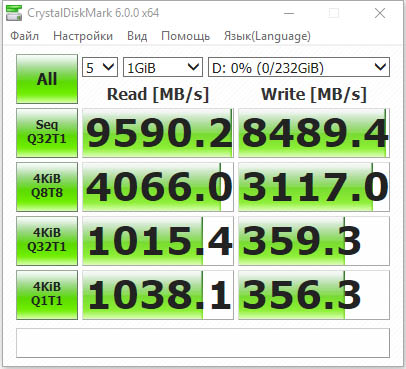The image size is (406, 369).
Task: Select the 4KiB Q32T1 write result 359.3
Action: (314, 241)
